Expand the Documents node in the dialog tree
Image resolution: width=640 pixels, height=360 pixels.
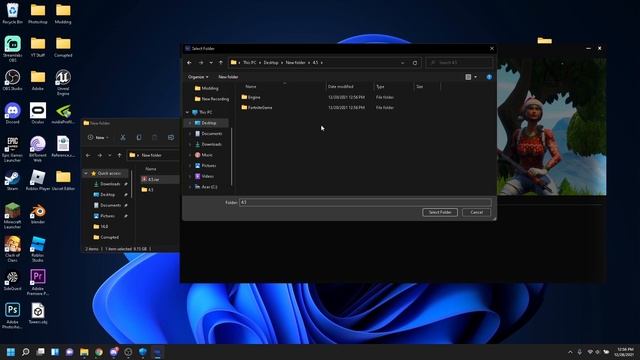tap(190, 133)
